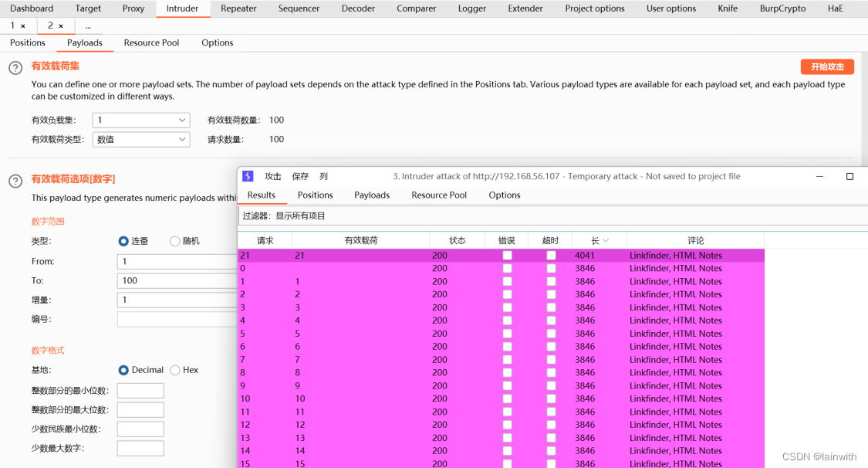Toggle error checkbox for request 21
Image resolution: width=868 pixels, height=468 pixels.
507,256
